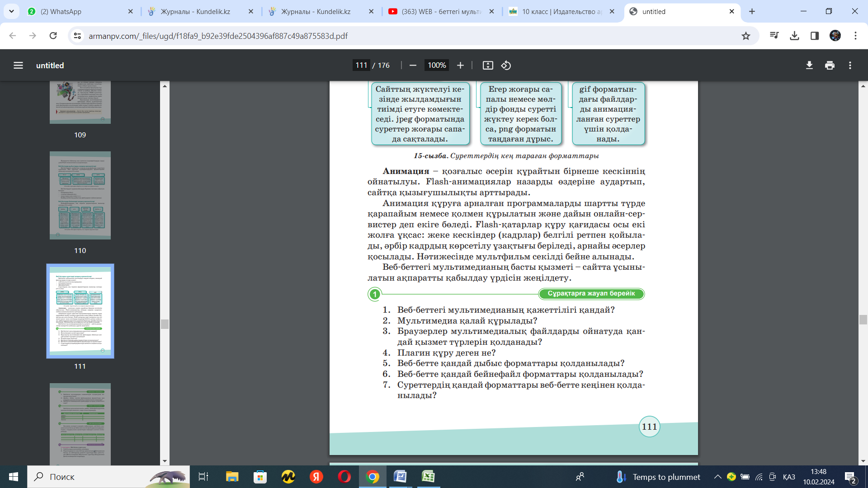Select page 110 thumbnail

coord(80,195)
